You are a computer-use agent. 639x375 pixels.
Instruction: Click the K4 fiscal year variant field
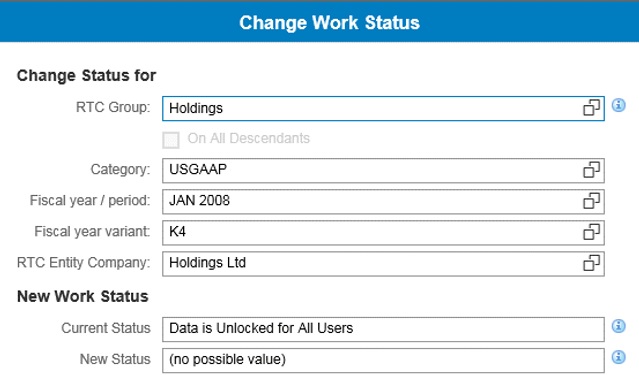pos(383,232)
